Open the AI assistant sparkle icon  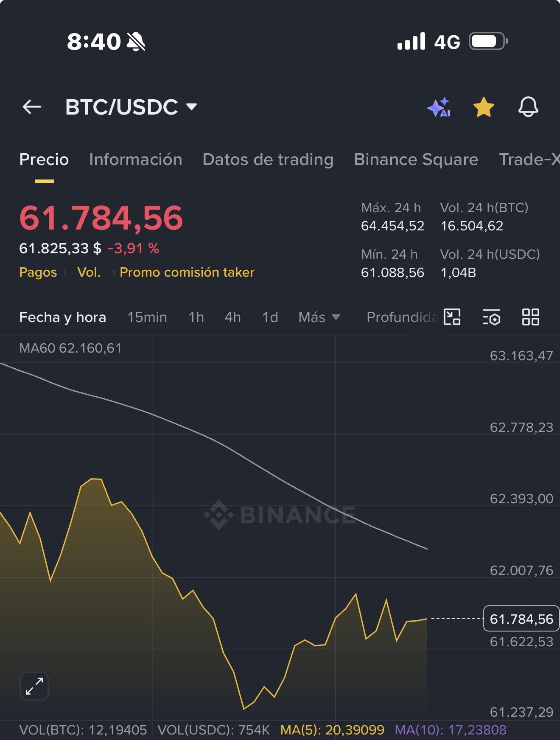coord(439,107)
